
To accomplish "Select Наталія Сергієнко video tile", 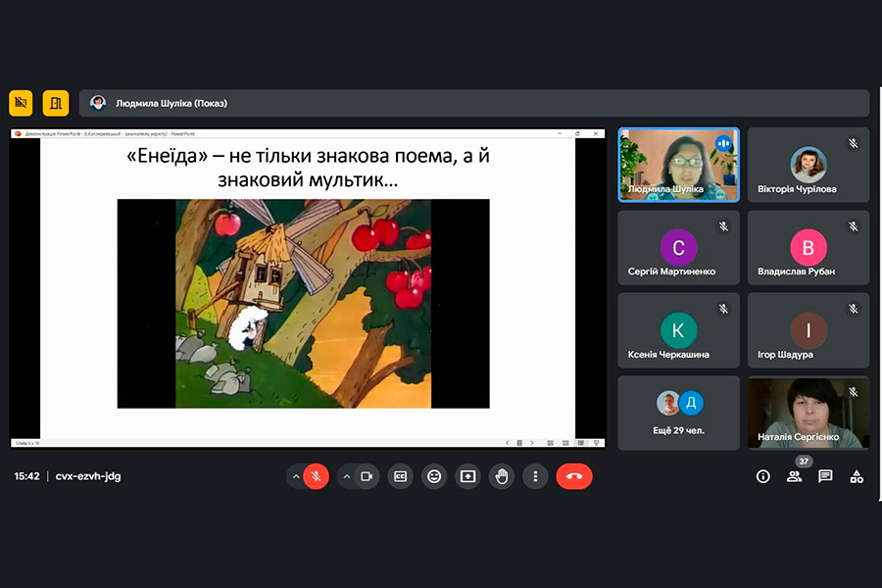I will pyautogui.click(x=808, y=413).
